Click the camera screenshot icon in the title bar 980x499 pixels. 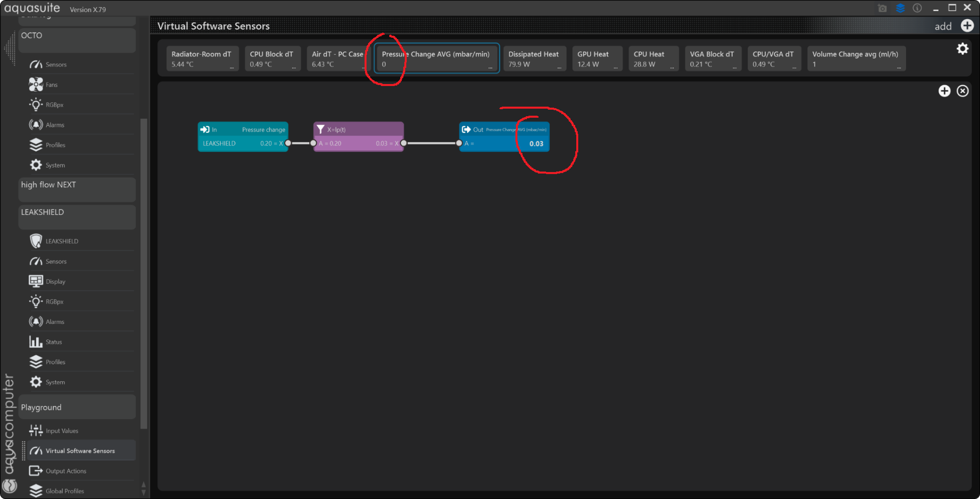tap(882, 8)
